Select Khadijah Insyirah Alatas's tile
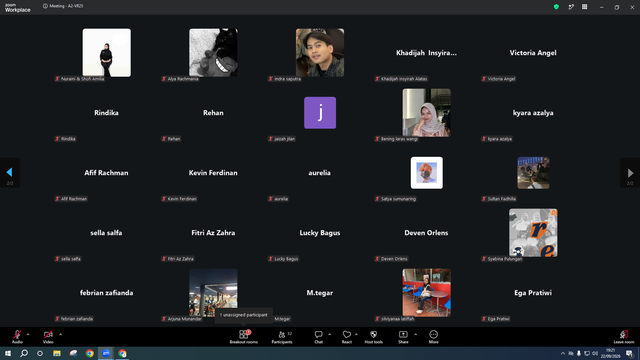The height and width of the screenshot is (360, 640). pos(427,53)
